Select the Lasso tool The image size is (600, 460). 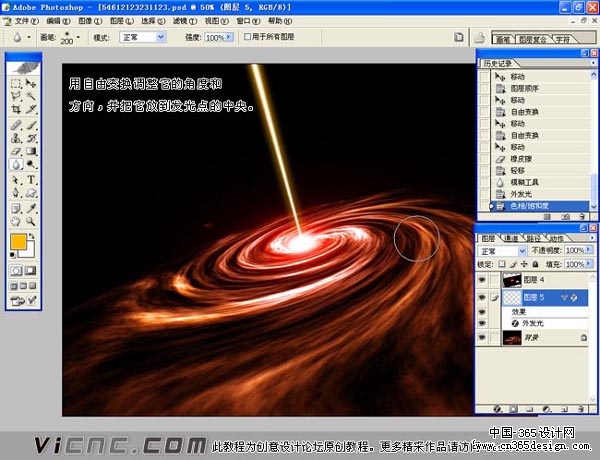coord(16,96)
